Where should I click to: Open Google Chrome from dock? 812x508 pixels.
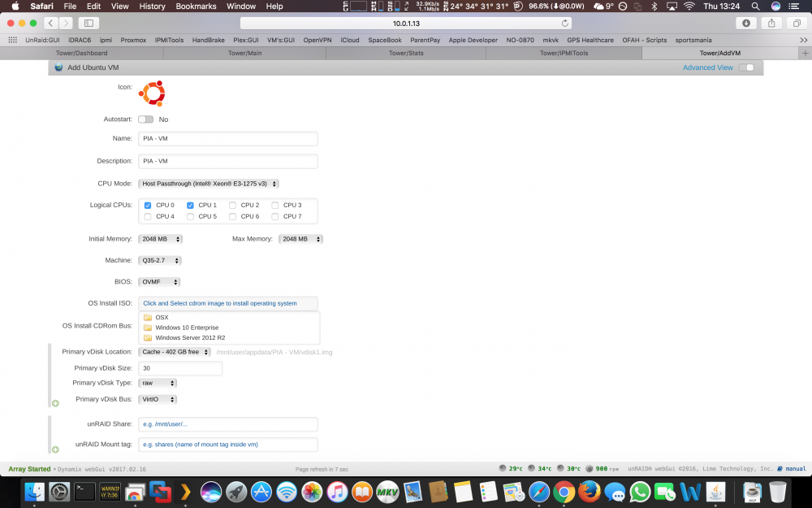coord(564,492)
